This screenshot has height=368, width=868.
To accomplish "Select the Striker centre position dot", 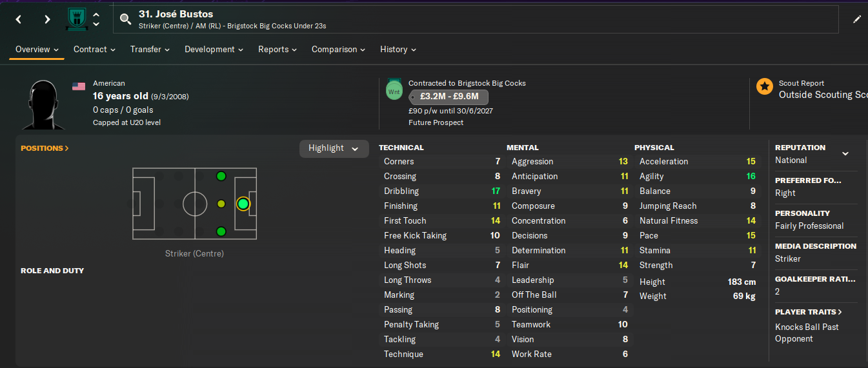I will pyautogui.click(x=243, y=204).
